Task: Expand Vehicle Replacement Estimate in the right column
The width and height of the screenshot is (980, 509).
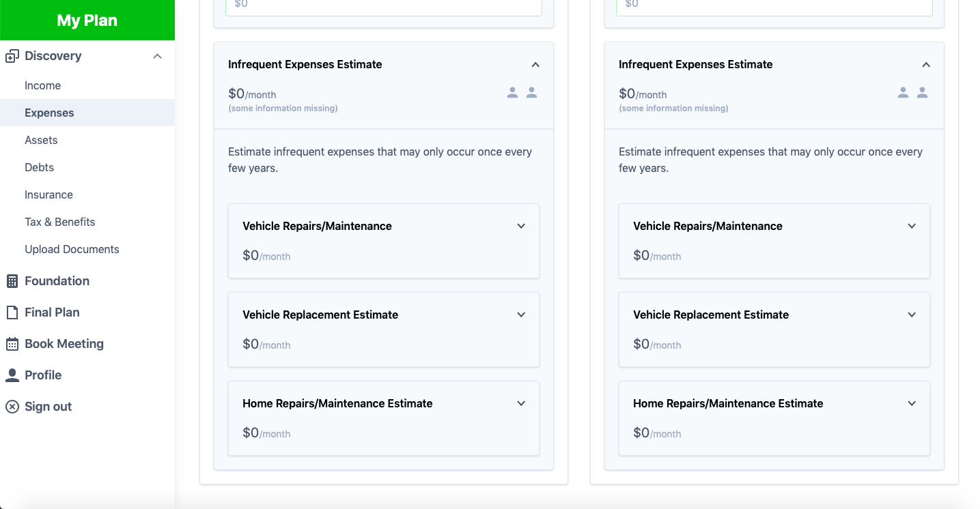Action: coord(912,315)
